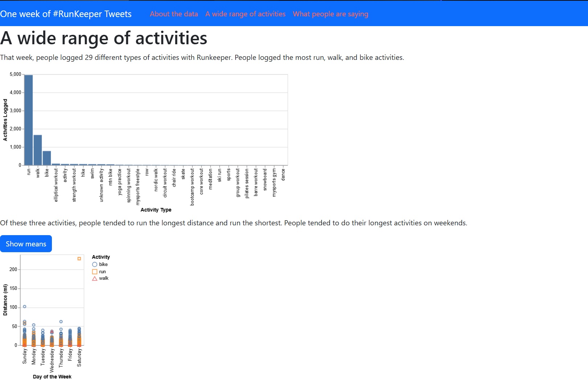
Task: Click the Activity legend title
Action: coord(101,257)
